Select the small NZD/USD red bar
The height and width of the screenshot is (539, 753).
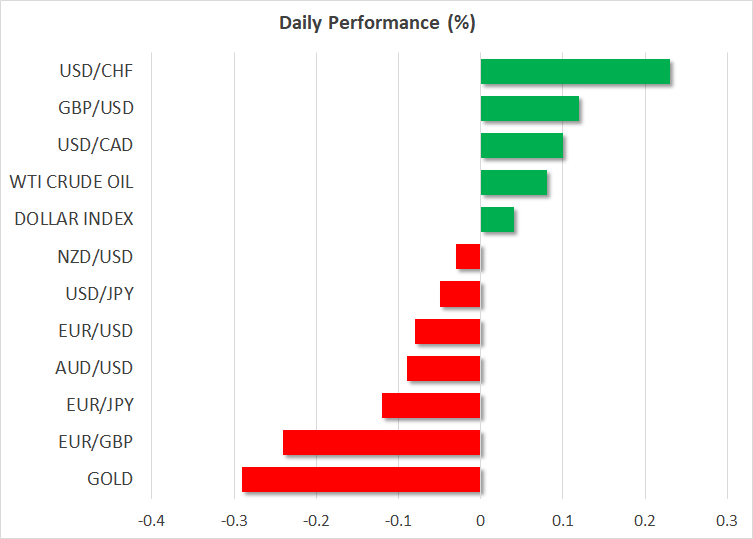pyautogui.click(x=468, y=257)
